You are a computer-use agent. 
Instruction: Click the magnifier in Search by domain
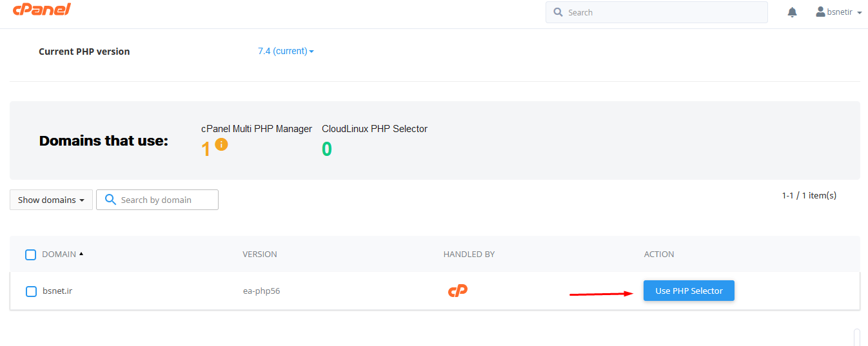click(x=110, y=200)
